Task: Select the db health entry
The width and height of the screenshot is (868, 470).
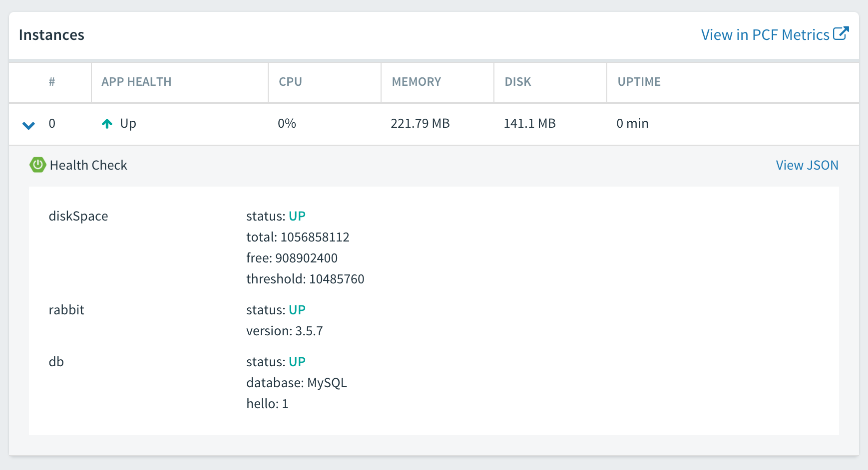Action: (56, 362)
